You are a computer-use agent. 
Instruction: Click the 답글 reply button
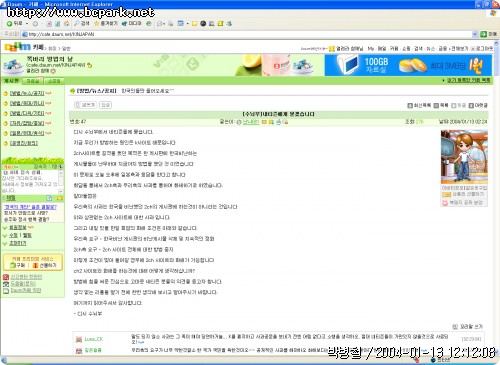pos(106,105)
